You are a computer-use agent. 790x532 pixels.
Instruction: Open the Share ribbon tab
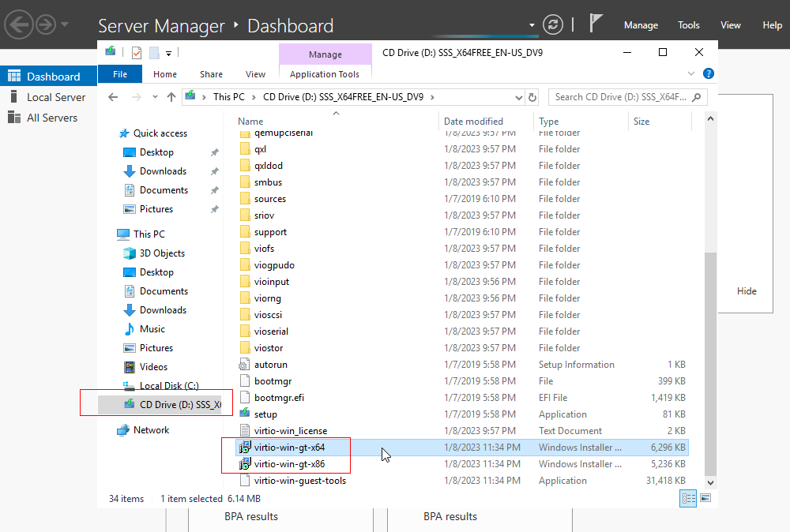point(211,74)
